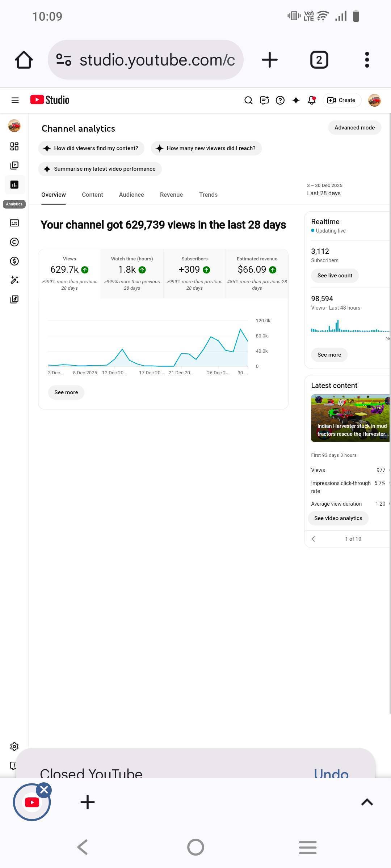Switch to the Revenue tab
Image resolution: width=391 pixels, height=868 pixels.
point(171,195)
